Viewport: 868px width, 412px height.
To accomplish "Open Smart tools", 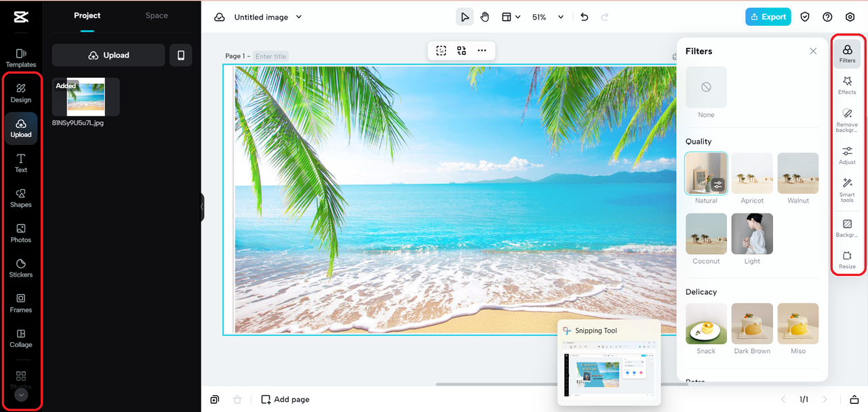I will (847, 190).
